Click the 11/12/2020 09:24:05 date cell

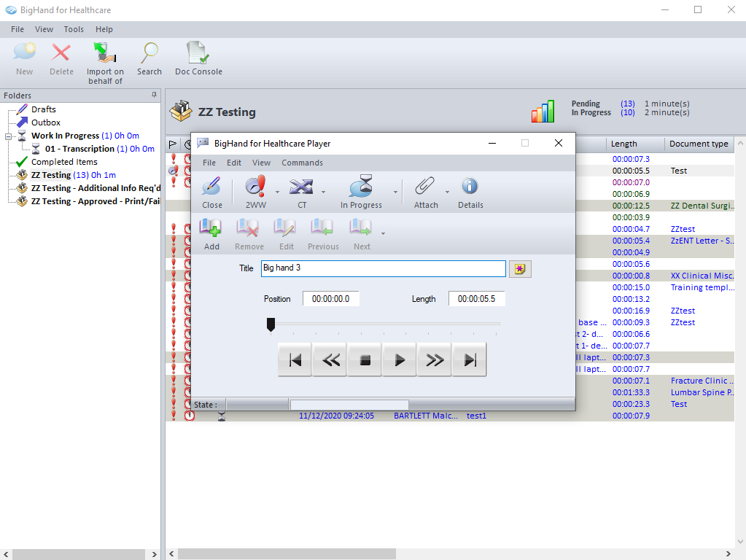336,416
